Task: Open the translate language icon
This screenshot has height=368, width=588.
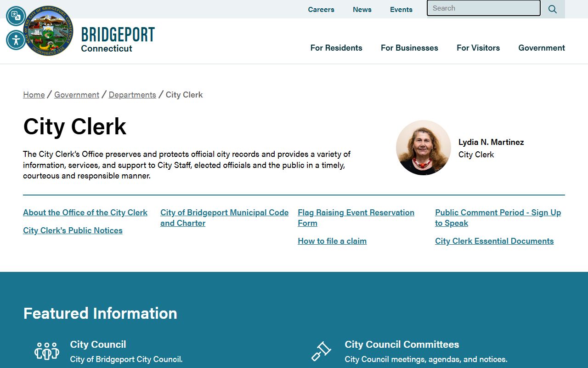Action: point(16,16)
